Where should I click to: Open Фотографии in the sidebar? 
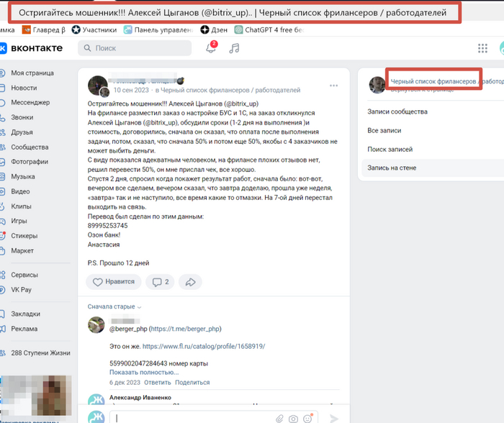tap(30, 162)
